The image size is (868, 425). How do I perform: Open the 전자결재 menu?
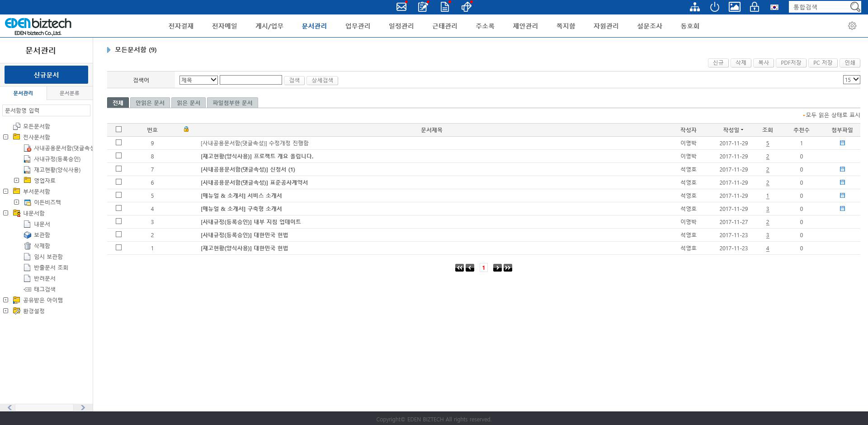click(181, 26)
